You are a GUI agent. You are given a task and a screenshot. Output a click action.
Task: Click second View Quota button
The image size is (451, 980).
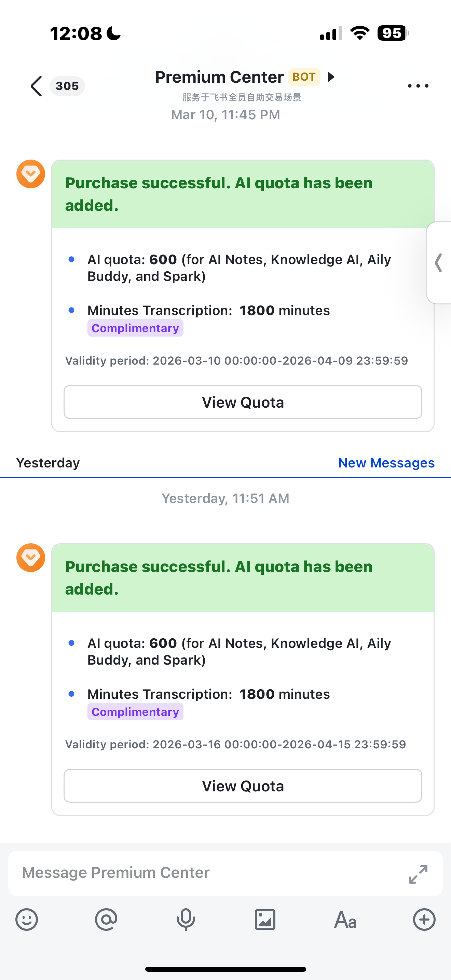tap(243, 786)
